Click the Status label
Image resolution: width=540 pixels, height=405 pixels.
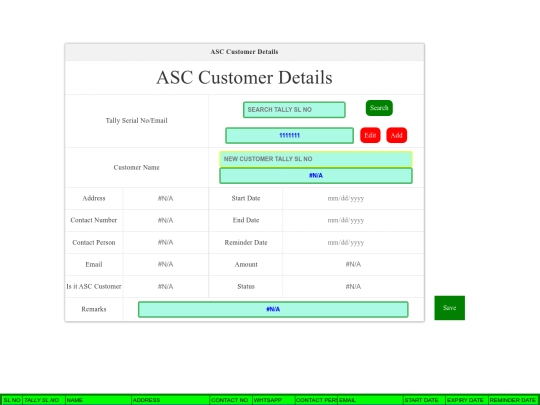point(246,287)
